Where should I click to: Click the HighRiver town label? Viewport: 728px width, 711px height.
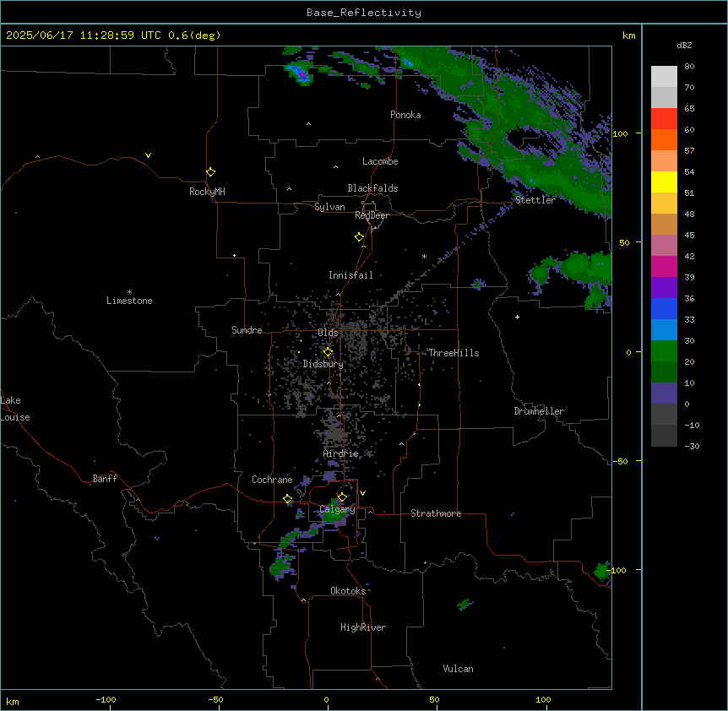(x=363, y=627)
